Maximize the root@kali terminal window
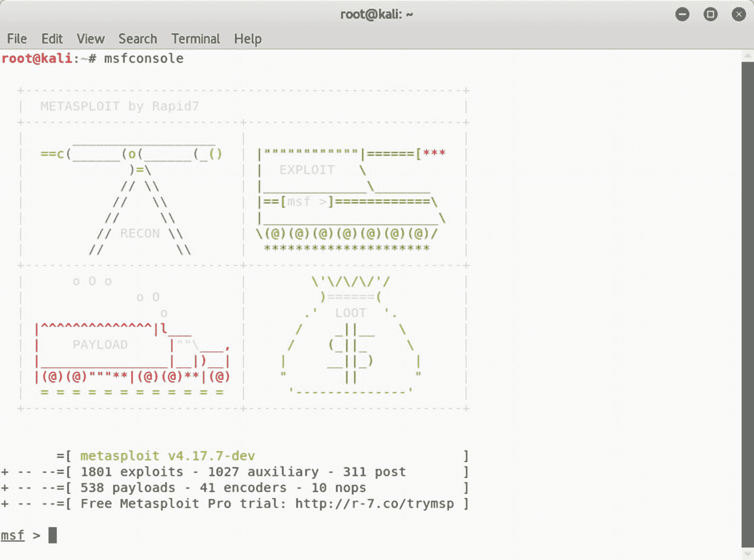754x560 pixels. 711,14
